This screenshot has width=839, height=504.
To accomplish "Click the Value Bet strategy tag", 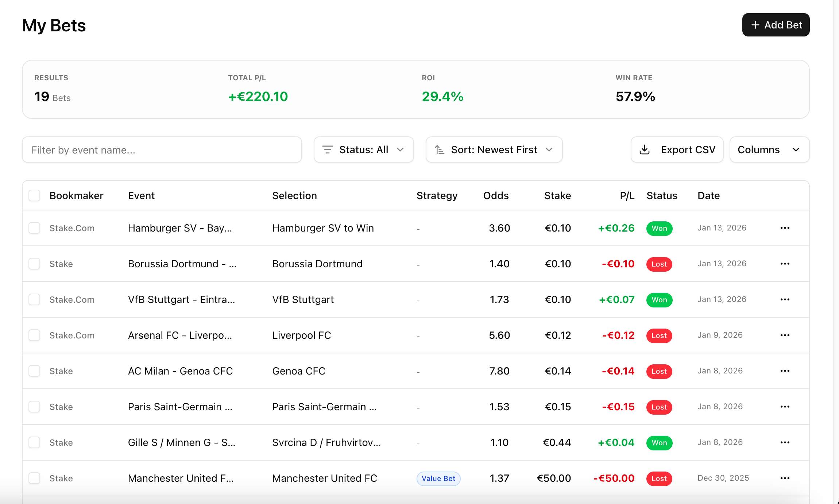I will click(x=438, y=478).
